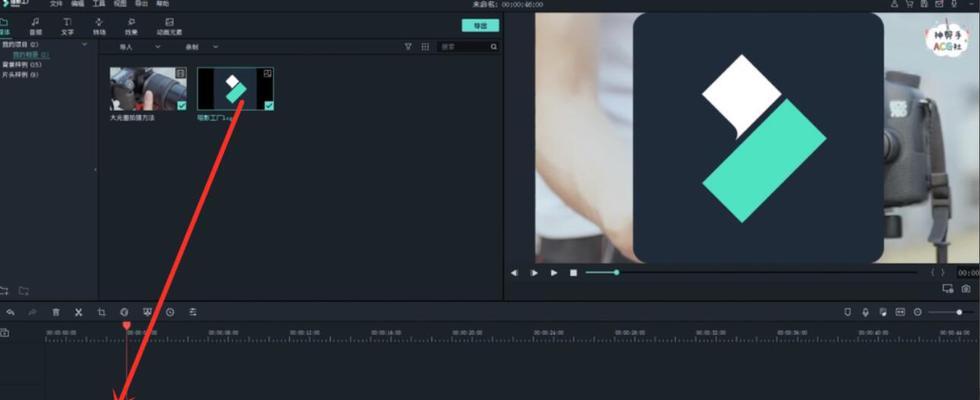The width and height of the screenshot is (980, 400).
Task: Open the File (文件) menu
Action: [56, 4]
